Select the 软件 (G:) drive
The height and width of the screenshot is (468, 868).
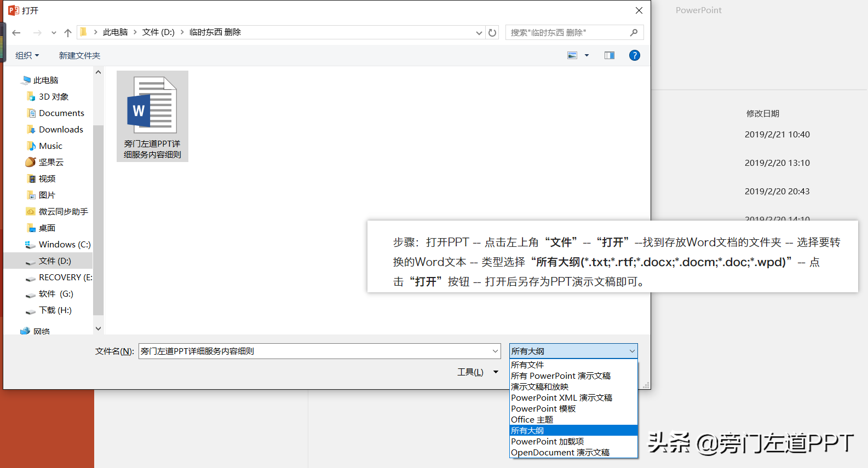[56, 293]
